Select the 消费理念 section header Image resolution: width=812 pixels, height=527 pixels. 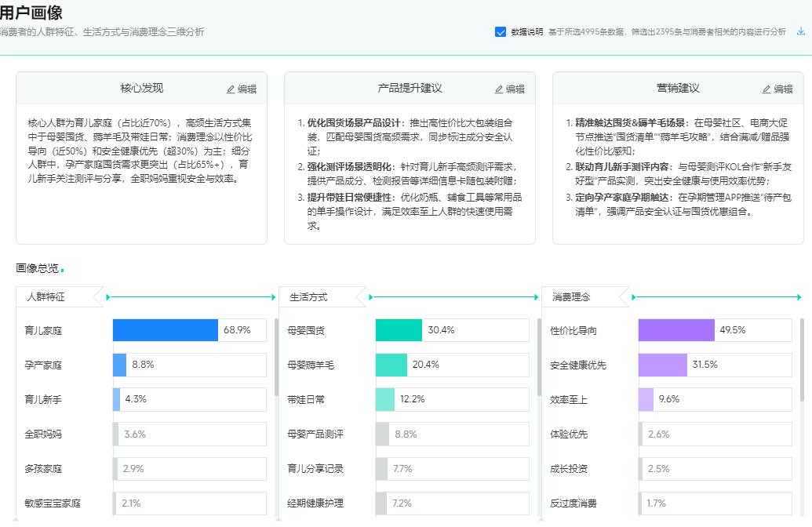coord(570,296)
